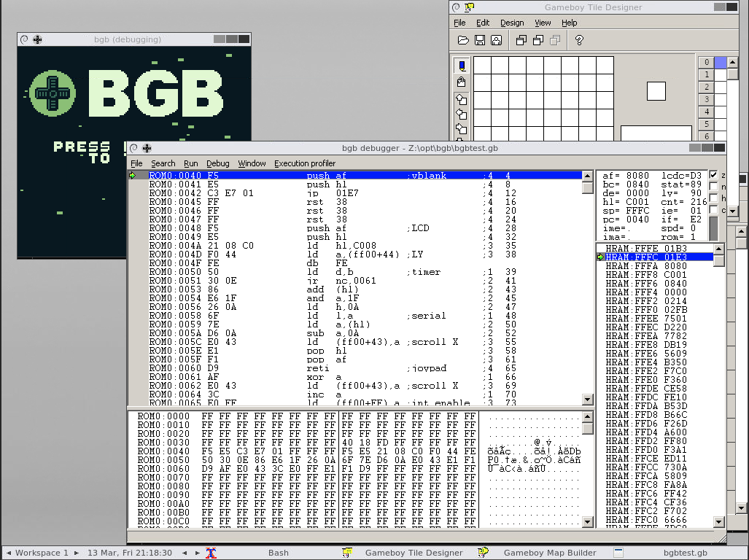Open Help menu in Tile Designer
This screenshot has height=560, width=749.
(x=569, y=23)
